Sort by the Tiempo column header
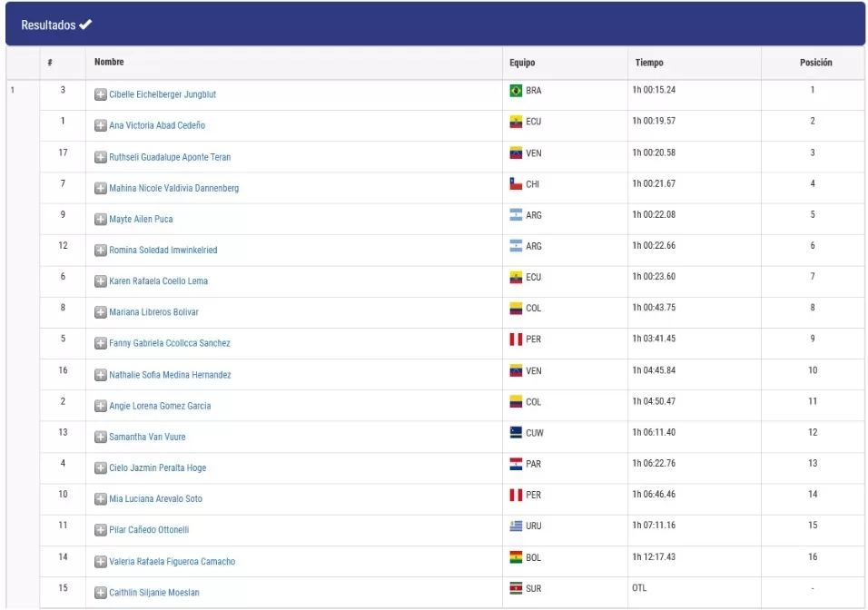The image size is (868, 610). coord(649,63)
